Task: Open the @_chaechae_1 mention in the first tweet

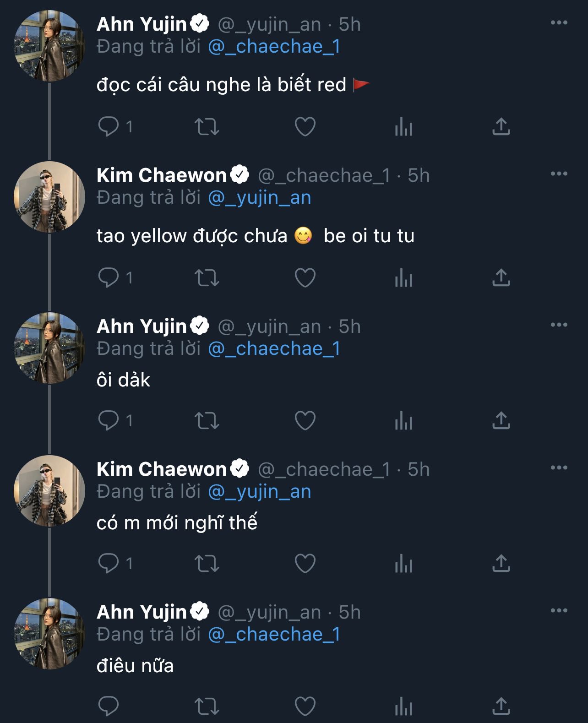Action: (274, 47)
